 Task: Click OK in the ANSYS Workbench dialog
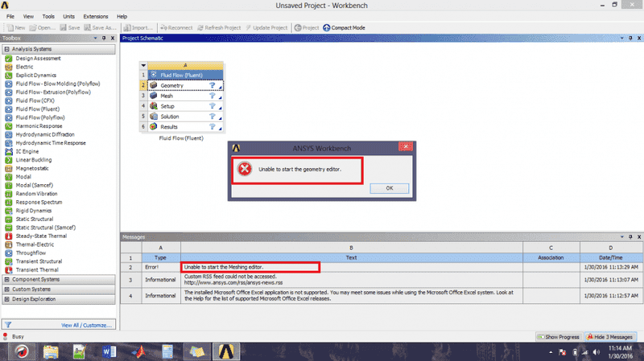(390, 188)
